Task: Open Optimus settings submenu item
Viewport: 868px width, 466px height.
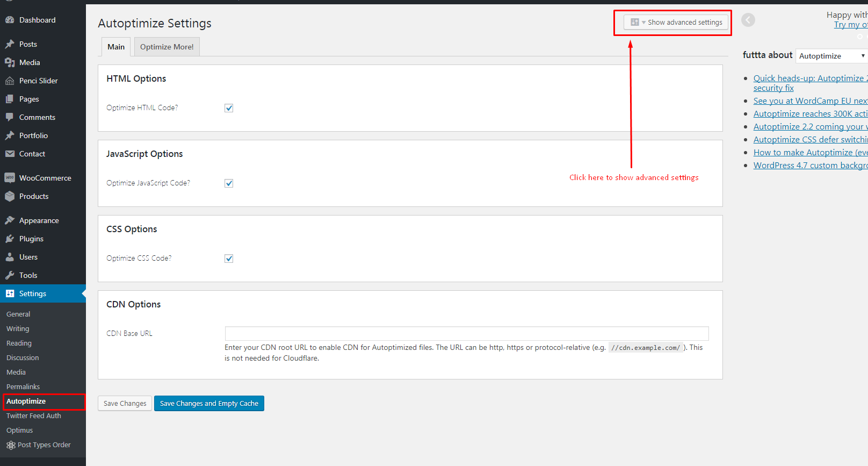Action: click(x=20, y=430)
